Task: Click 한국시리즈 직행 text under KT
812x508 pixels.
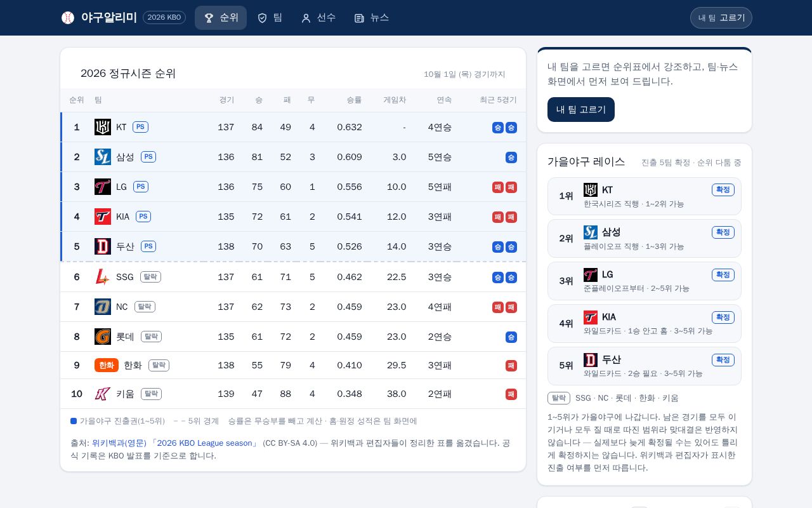Action: tap(611, 204)
